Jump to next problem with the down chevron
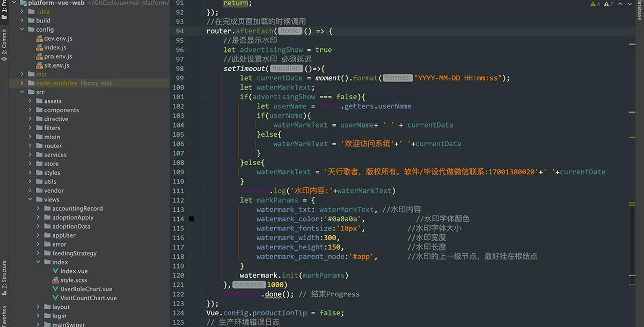644x327 pixels. point(630,4)
